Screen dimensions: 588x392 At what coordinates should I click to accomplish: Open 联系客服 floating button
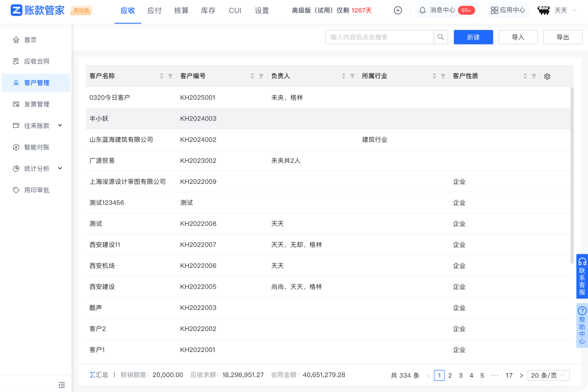tap(582, 276)
